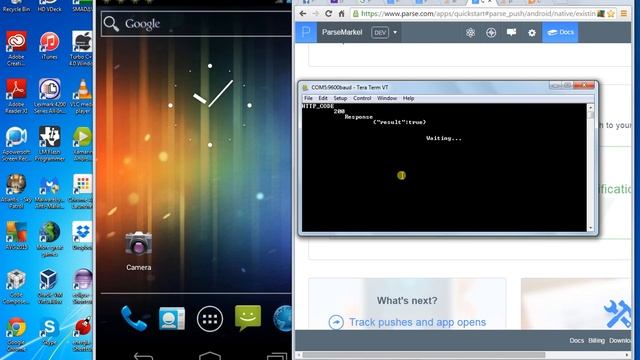Open Tera Term Setup menu

[340, 98]
